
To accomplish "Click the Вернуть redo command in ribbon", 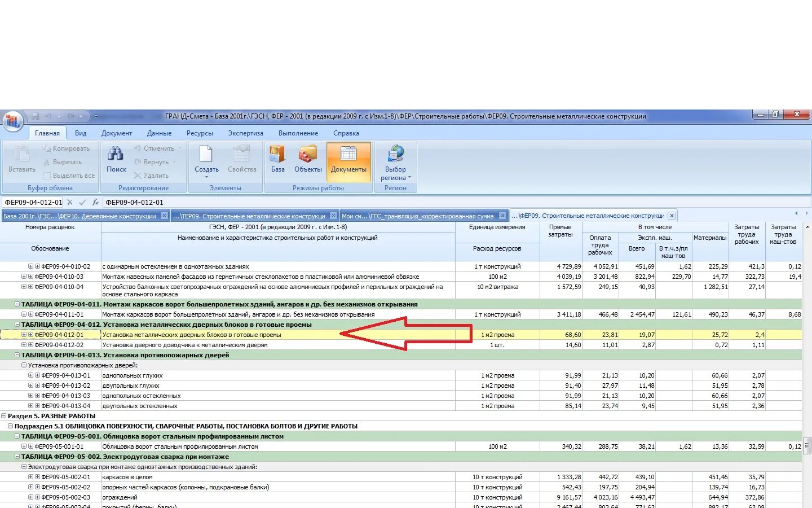I will coord(151,162).
